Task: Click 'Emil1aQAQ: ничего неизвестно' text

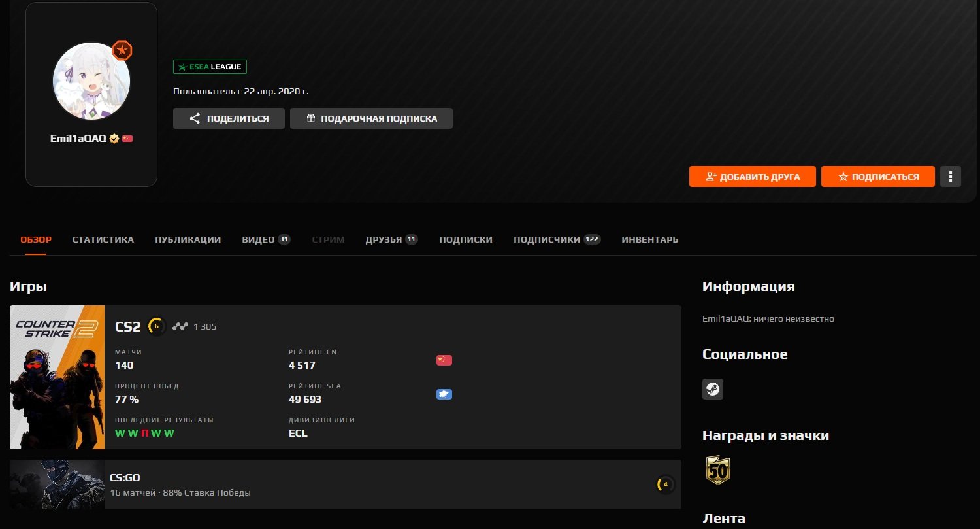Action: (x=768, y=319)
